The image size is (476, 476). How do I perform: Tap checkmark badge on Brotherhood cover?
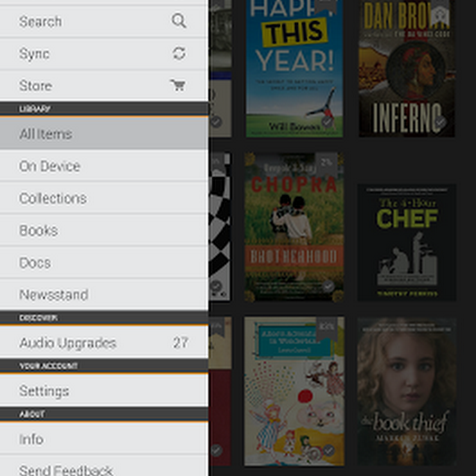point(328,286)
